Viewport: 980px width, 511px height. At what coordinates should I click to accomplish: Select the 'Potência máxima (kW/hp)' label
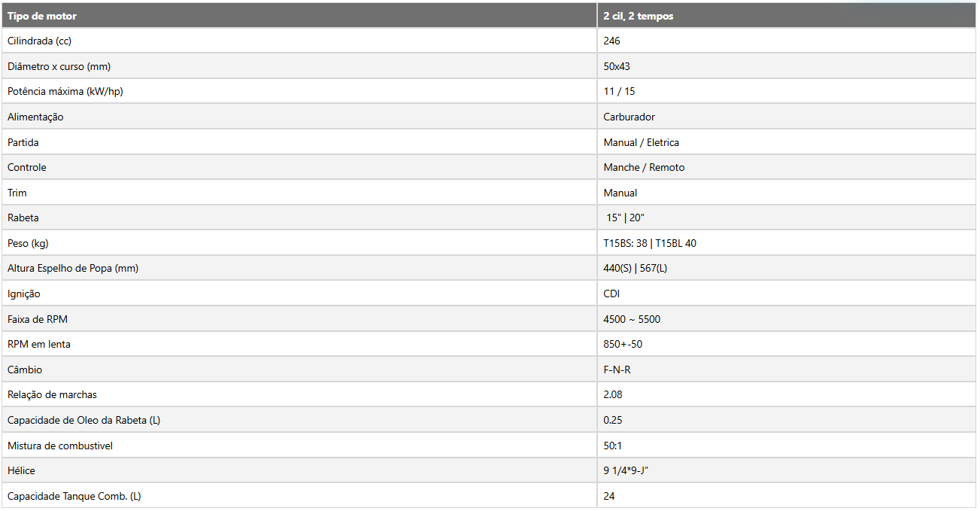[64, 91]
